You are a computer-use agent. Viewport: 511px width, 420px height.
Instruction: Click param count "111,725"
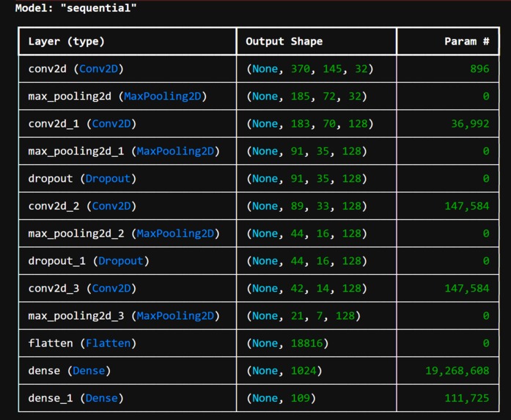point(467,398)
